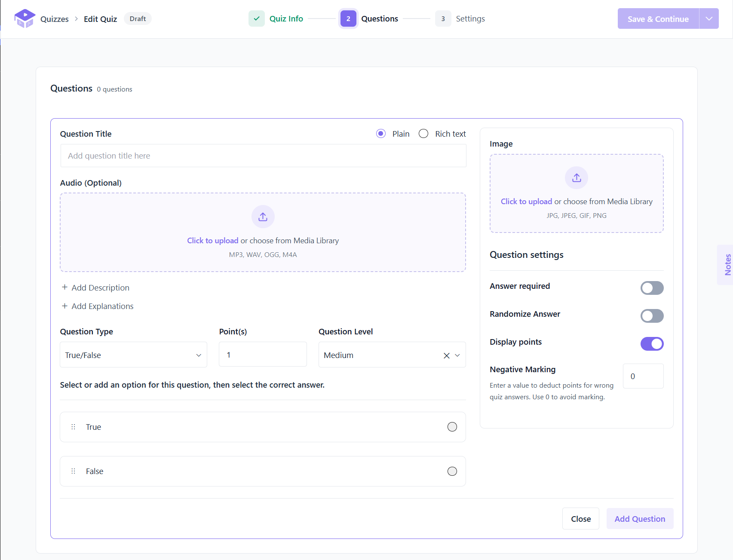Focus the question title input field
The image size is (733, 560).
pos(263,156)
